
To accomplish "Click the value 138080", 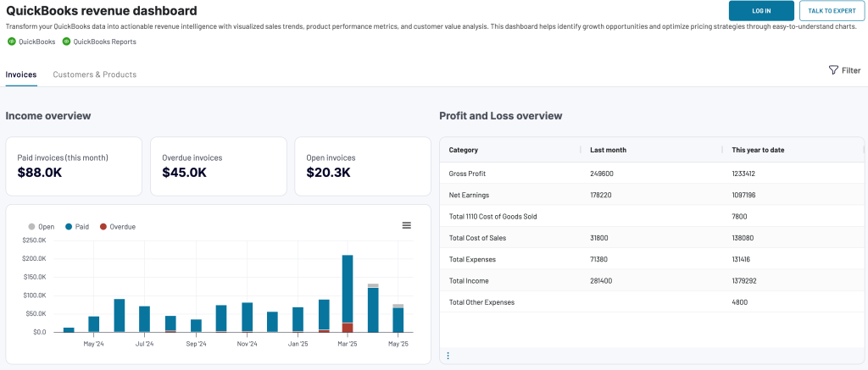I will 743,239.
